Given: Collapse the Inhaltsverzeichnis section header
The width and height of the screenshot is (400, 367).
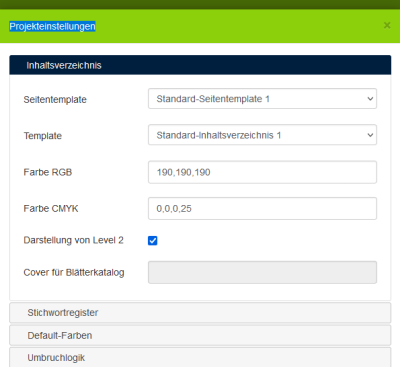Looking at the screenshot, I should (x=200, y=65).
